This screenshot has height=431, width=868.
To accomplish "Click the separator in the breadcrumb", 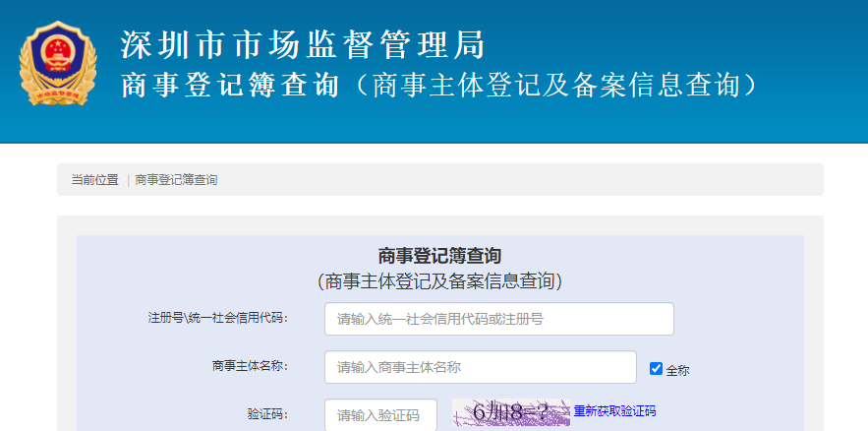I will [x=128, y=180].
